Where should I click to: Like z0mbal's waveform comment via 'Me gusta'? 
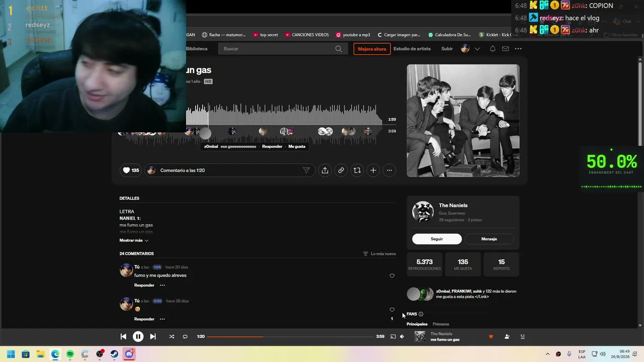pos(297,147)
